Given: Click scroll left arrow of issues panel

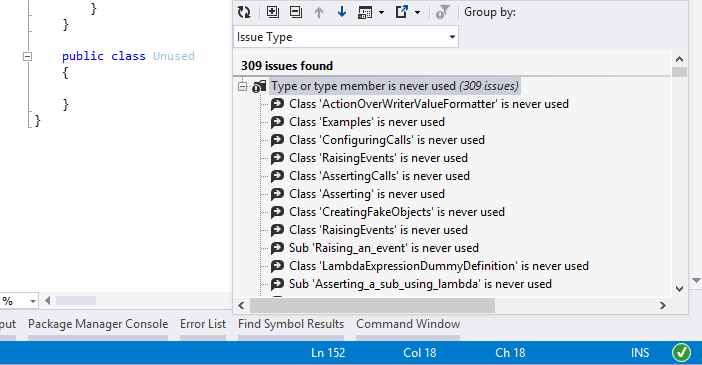Looking at the screenshot, I should pyautogui.click(x=241, y=305).
